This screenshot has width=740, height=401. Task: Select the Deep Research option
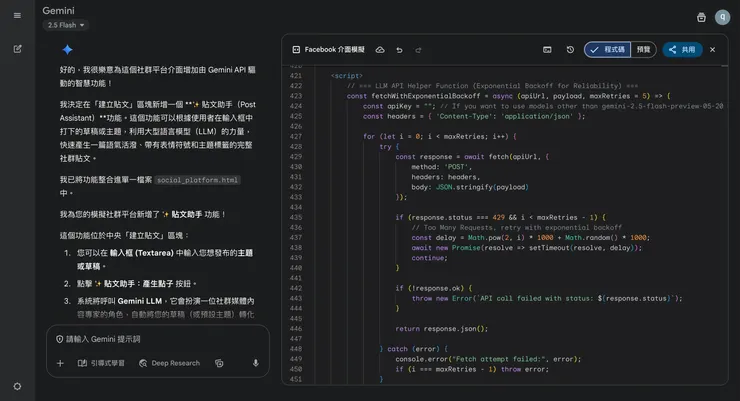[169, 363]
